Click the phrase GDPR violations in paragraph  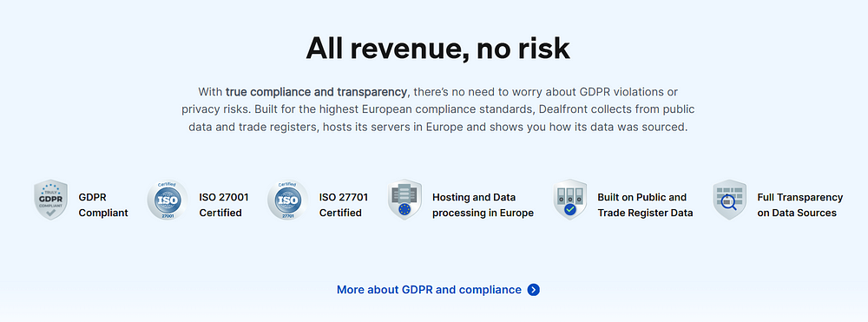click(x=620, y=91)
